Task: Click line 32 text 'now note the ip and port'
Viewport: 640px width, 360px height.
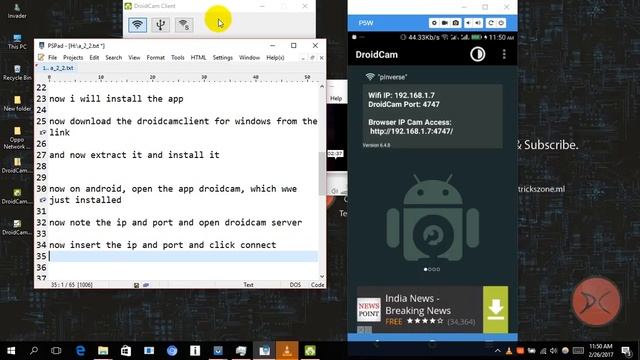Action: [176, 222]
